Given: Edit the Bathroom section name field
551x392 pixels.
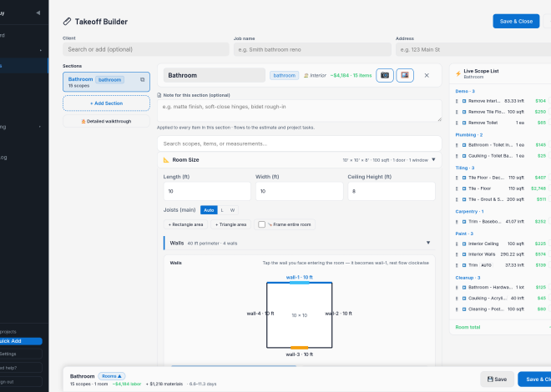Looking at the screenshot, I should pyautogui.click(x=215, y=75).
